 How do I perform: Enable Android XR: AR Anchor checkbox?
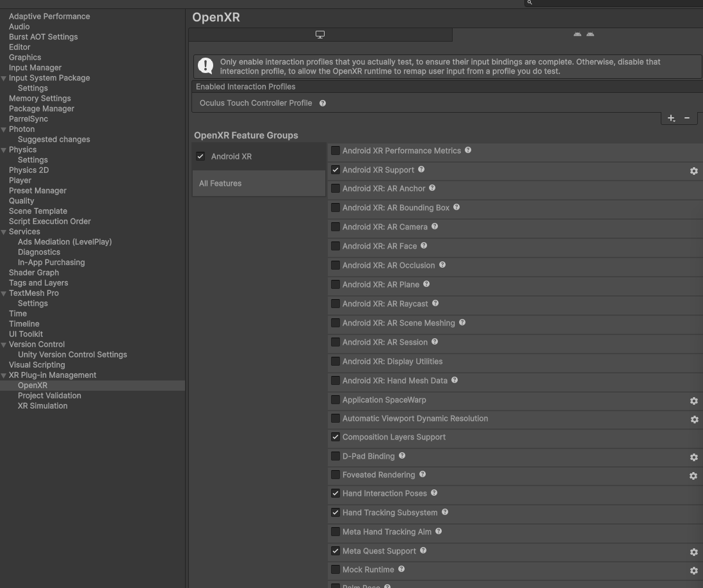pos(335,189)
